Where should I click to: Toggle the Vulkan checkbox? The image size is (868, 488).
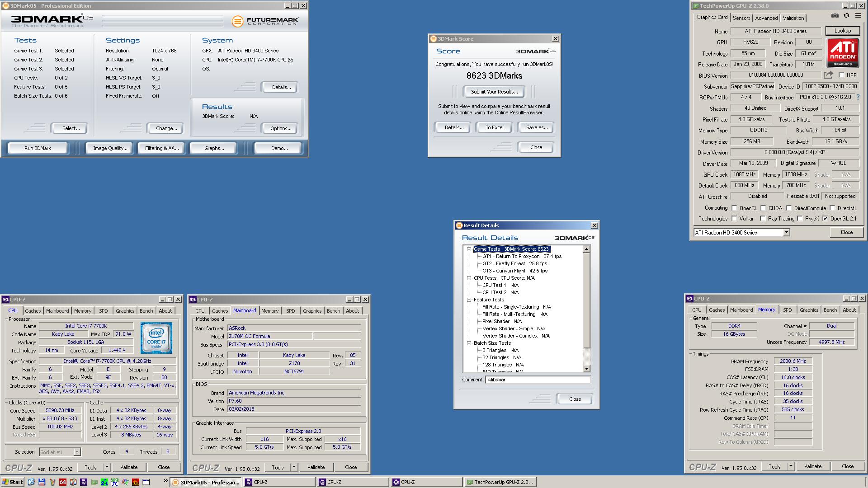(735, 219)
